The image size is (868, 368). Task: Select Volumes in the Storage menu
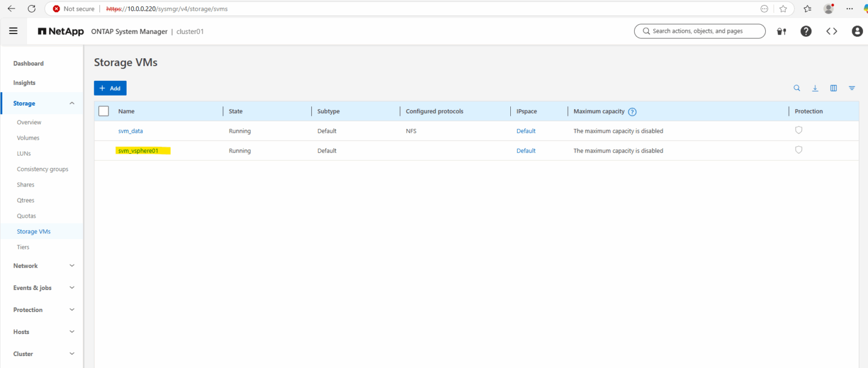point(28,137)
